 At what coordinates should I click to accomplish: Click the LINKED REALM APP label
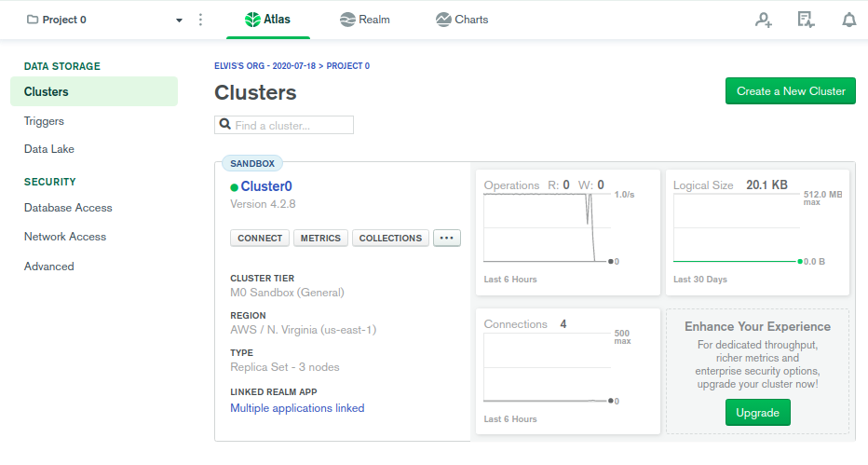(274, 392)
